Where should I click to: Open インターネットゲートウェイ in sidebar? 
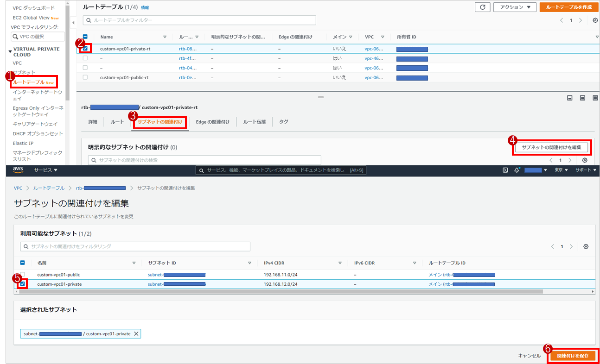pyautogui.click(x=37, y=95)
